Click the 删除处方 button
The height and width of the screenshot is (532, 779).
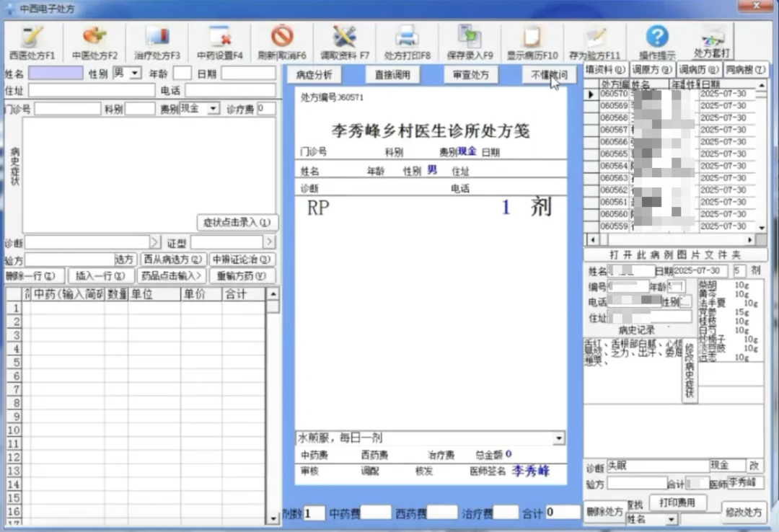[x=604, y=511]
